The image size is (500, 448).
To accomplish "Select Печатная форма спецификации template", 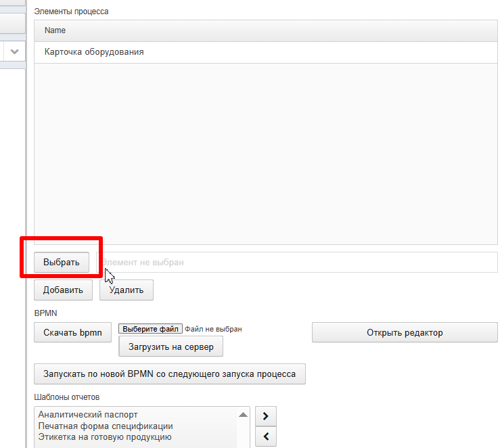I will pyautogui.click(x=106, y=426).
